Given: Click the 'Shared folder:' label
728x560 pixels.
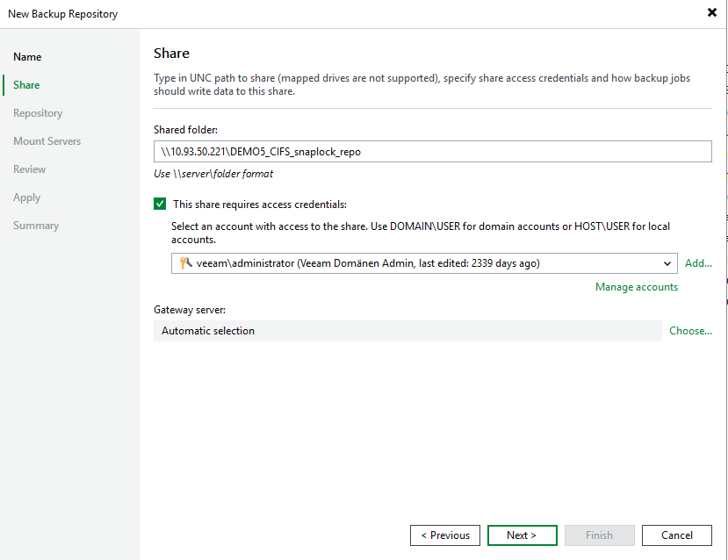Looking at the screenshot, I should (x=185, y=130).
